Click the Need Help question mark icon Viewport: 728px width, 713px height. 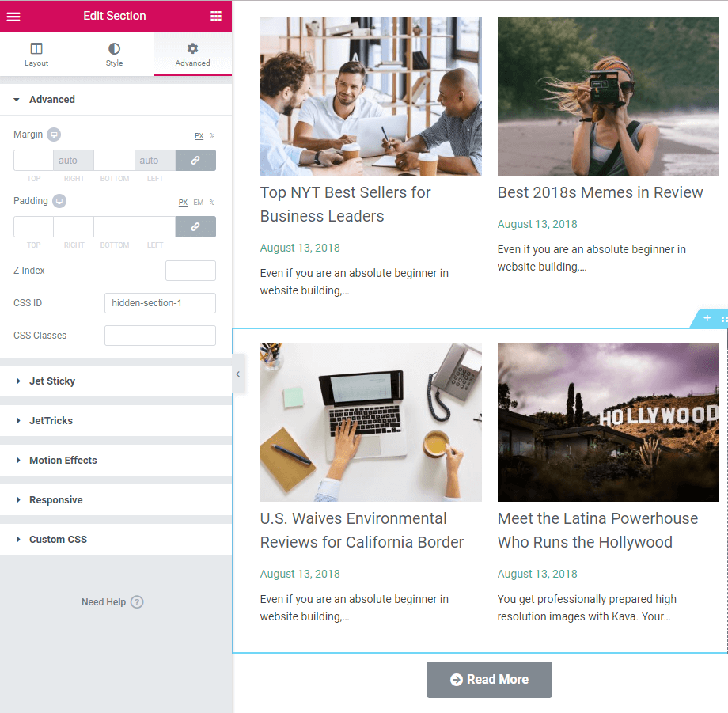click(x=137, y=602)
